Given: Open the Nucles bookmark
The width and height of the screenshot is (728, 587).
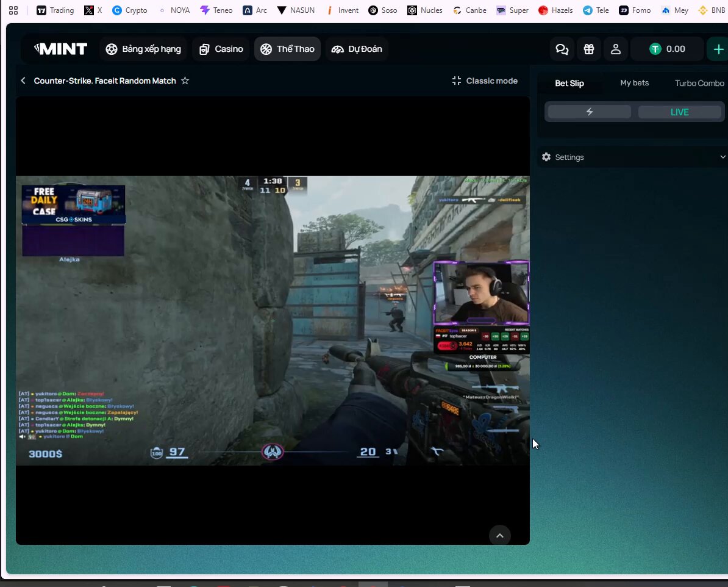Looking at the screenshot, I should click(x=424, y=10).
